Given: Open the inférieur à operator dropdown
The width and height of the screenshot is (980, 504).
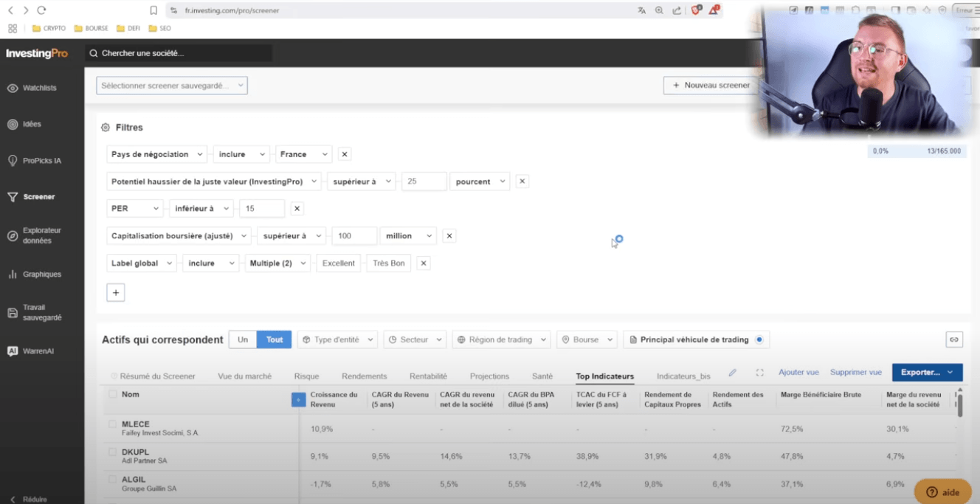Looking at the screenshot, I should tap(201, 209).
